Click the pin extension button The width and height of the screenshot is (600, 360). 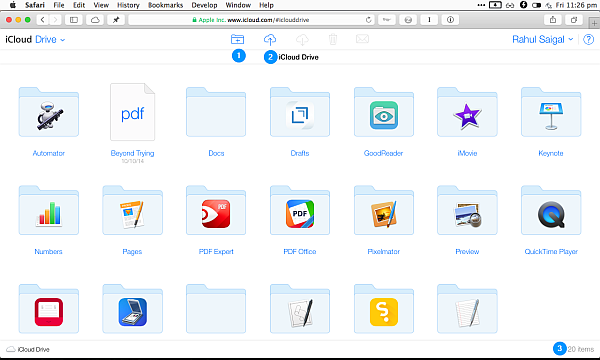(x=116, y=20)
